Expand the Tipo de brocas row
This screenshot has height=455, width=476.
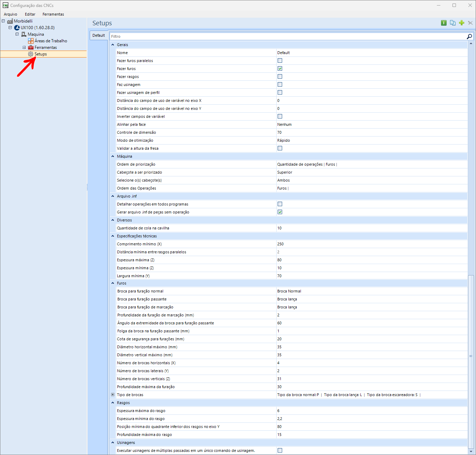113,395
